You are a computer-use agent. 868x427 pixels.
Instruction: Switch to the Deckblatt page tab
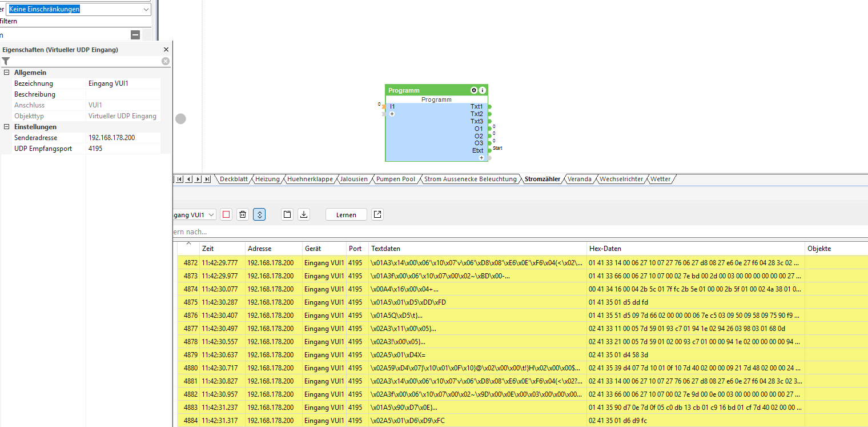234,179
